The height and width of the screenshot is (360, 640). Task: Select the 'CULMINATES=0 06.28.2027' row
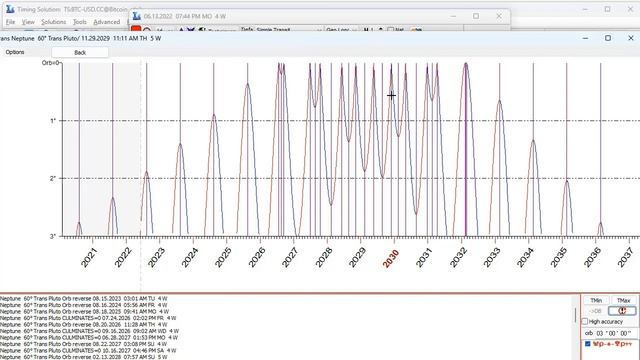[x=89, y=338]
